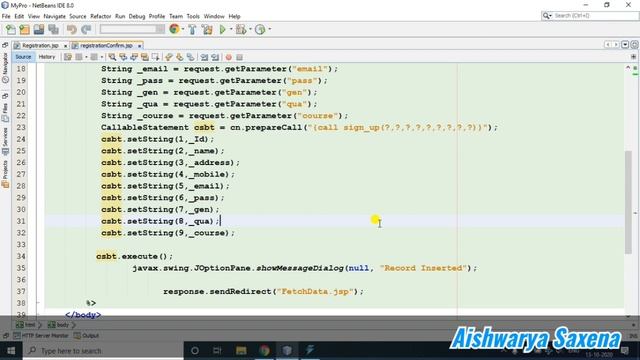
Task: Click the Open Project icon
Action: tap(39, 29)
